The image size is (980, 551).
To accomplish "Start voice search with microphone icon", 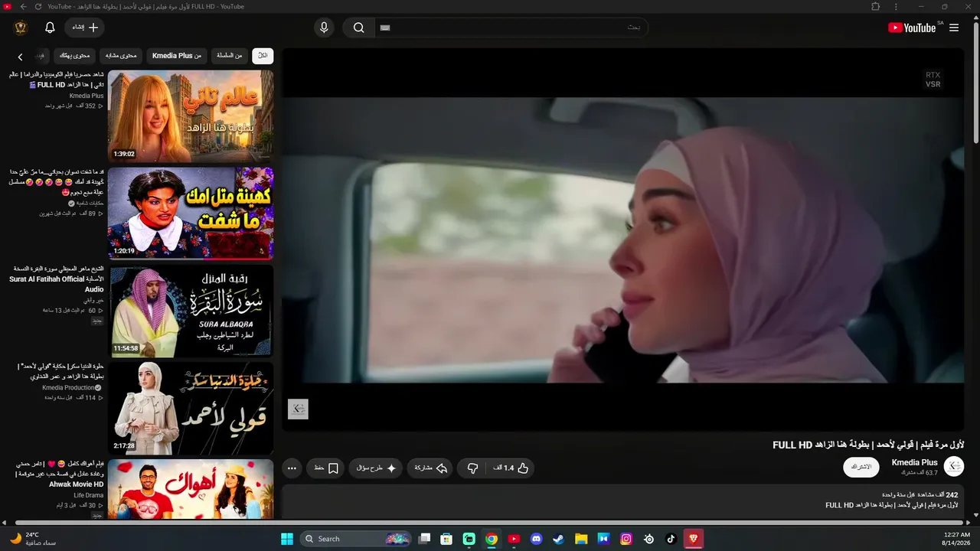I will pos(324,28).
